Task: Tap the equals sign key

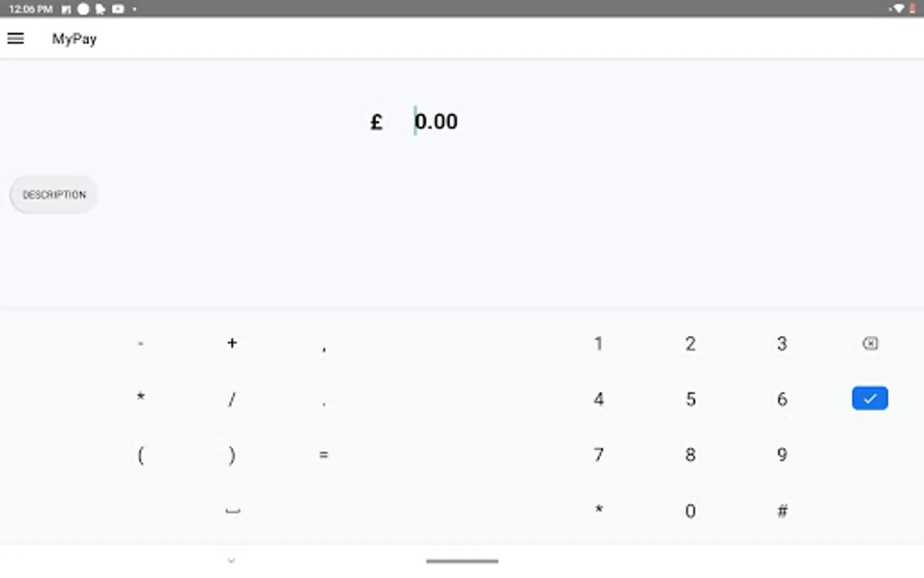Action: coord(324,455)
